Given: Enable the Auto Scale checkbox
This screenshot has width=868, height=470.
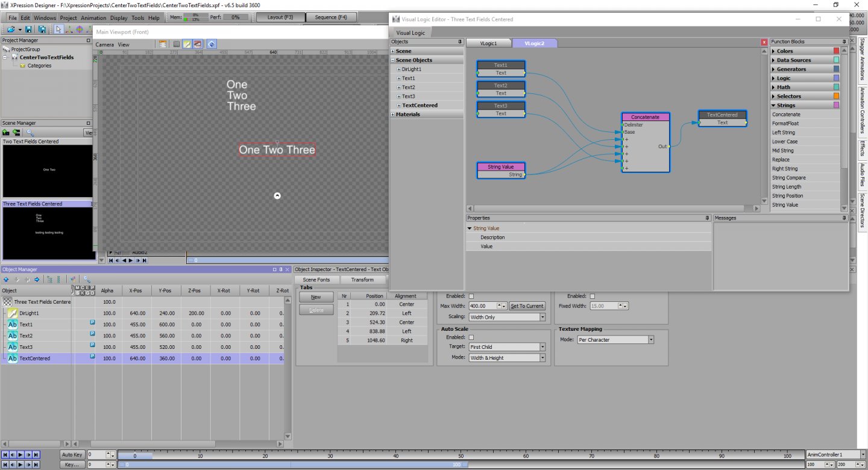Looking at the screenshot, I should pyautogui.click(x=471, y=337).
